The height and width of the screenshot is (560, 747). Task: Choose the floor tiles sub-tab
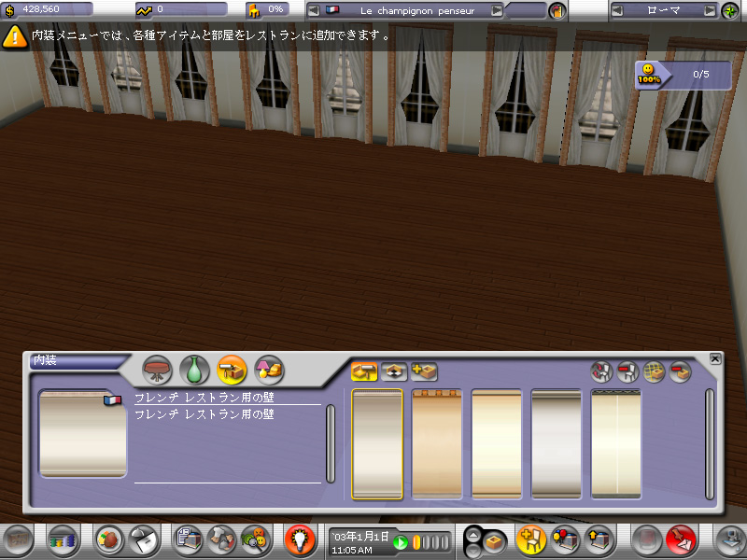[x=393, y=371]
